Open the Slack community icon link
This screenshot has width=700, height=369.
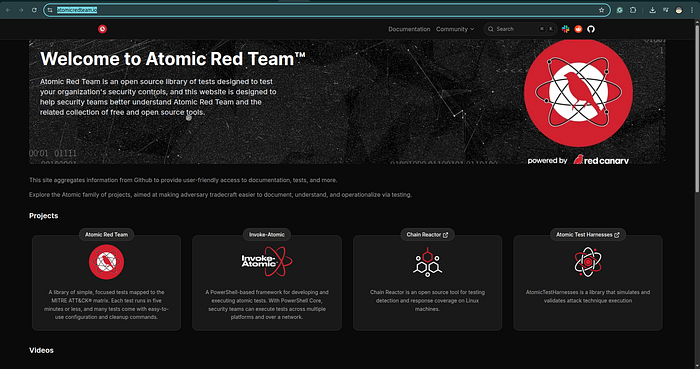[x=566, y=29]
